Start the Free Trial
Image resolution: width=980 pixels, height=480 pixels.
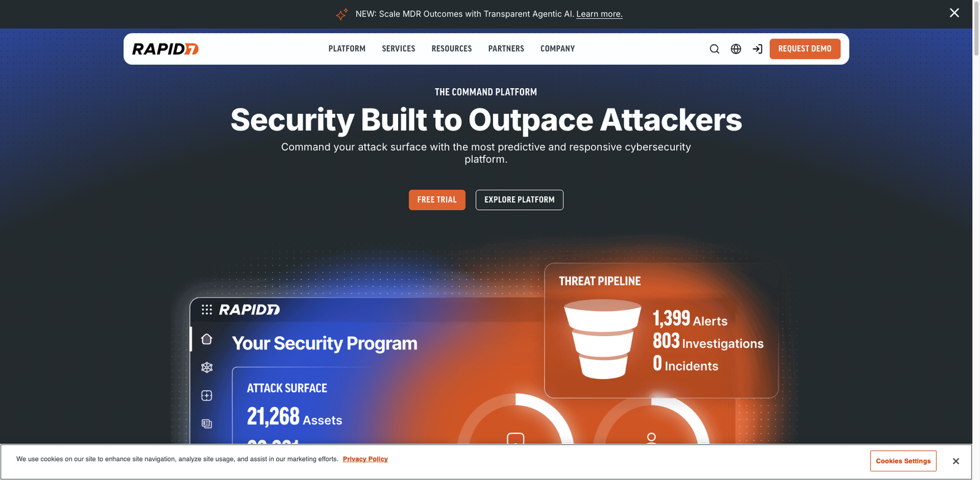[437, 200]
